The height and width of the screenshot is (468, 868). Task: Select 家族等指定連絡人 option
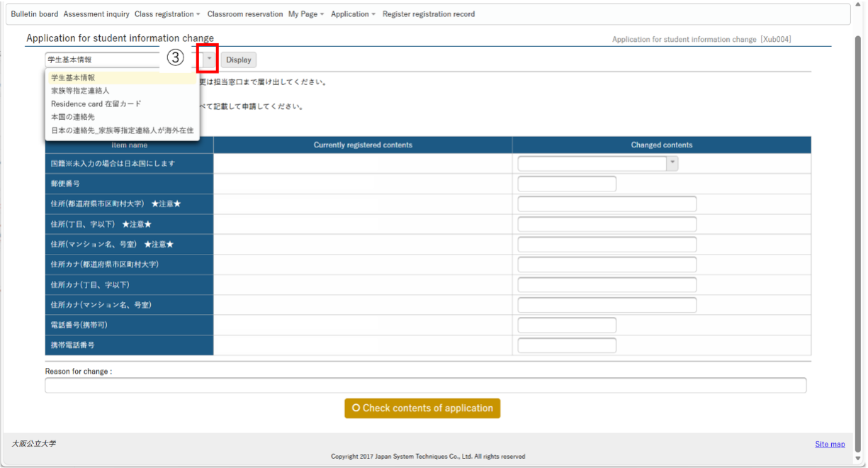(80, 91)
